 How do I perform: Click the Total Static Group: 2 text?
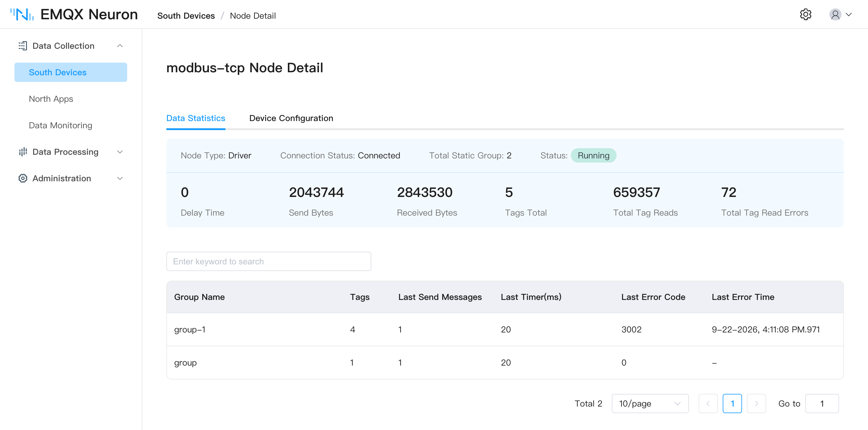(470, 156)
